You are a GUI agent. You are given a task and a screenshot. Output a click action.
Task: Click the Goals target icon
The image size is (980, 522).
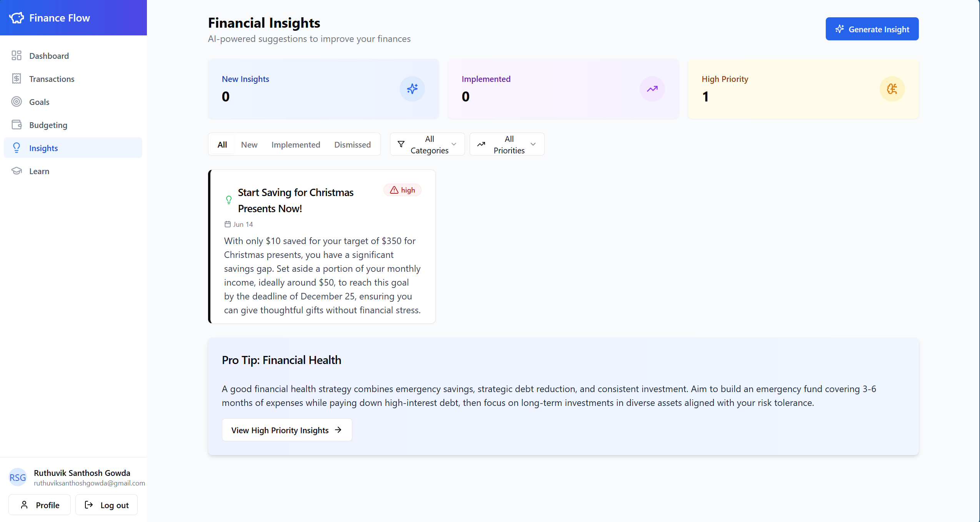click(x=17, y=102)
